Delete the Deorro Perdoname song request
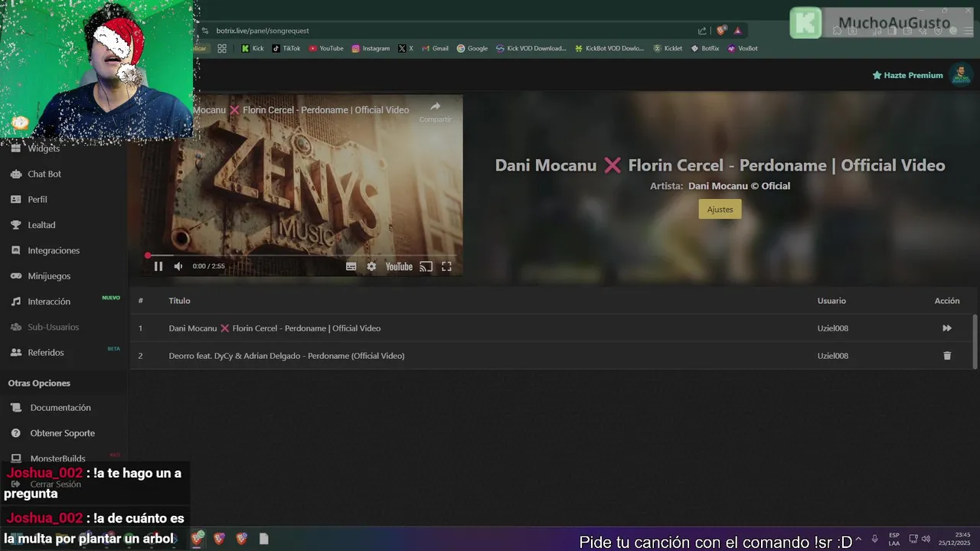This screenshot has height=551, width=980. click(947, 356)
